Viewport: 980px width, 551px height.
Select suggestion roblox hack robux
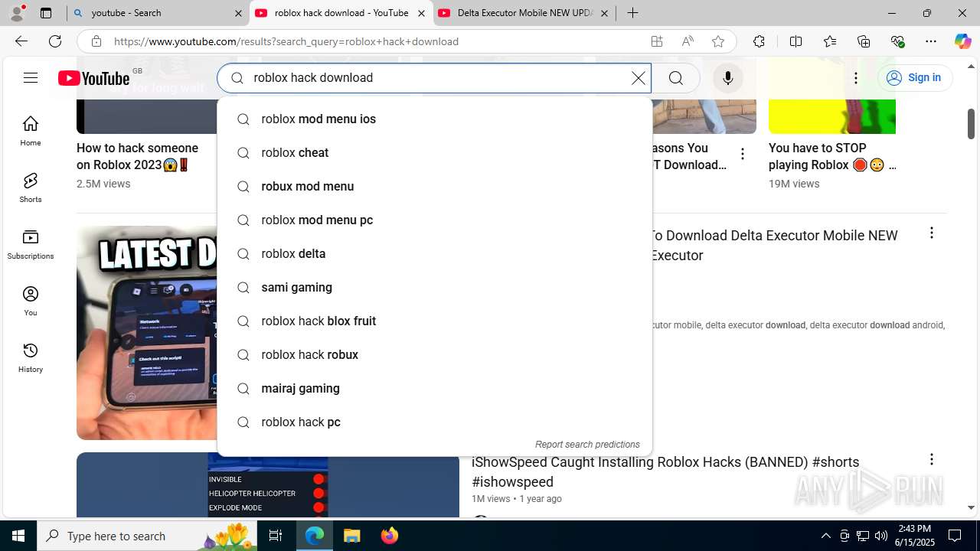coord(435,354)
